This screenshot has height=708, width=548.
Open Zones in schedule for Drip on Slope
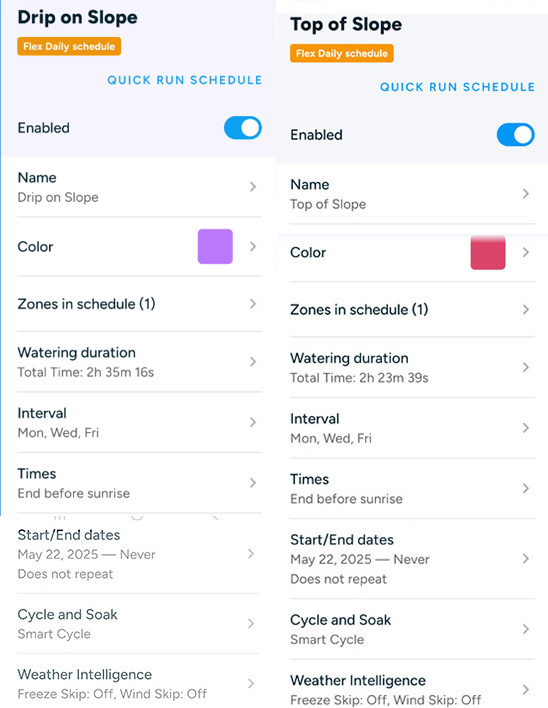click(139, 304)
